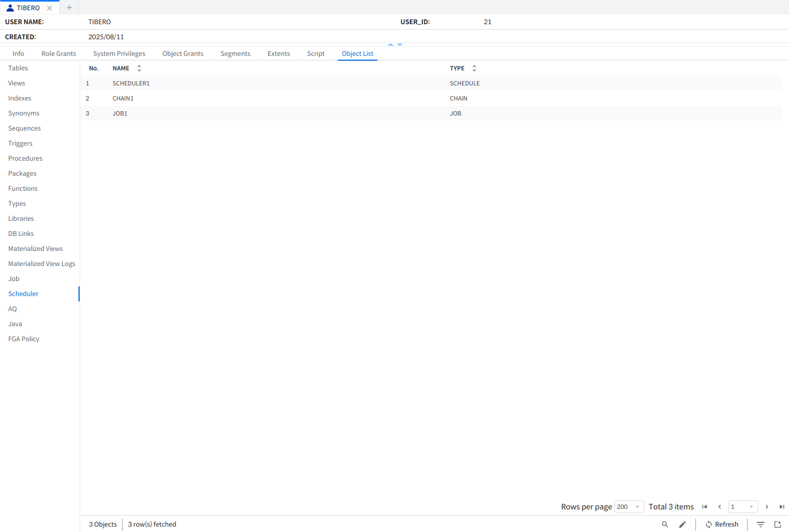The height and width of the screenshot is (532, 789).
Task: Click the export icon in bottom toolbar
Action: click(778, 524)
